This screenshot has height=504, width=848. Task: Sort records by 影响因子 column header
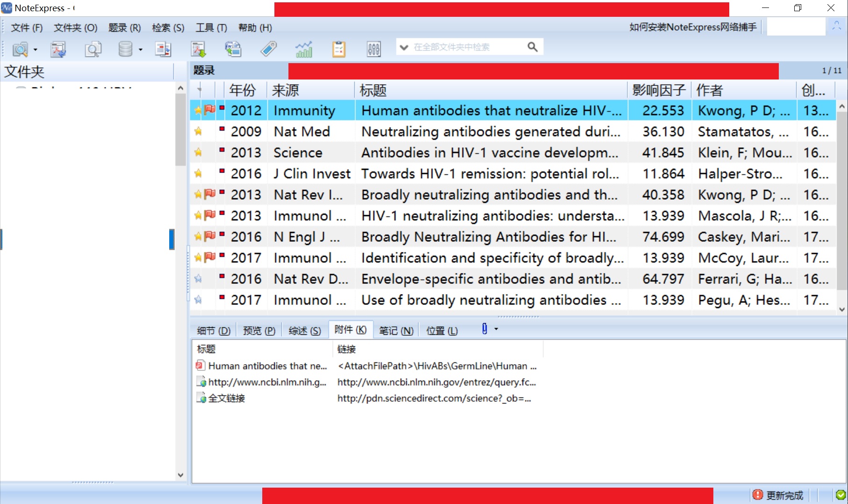659,90
